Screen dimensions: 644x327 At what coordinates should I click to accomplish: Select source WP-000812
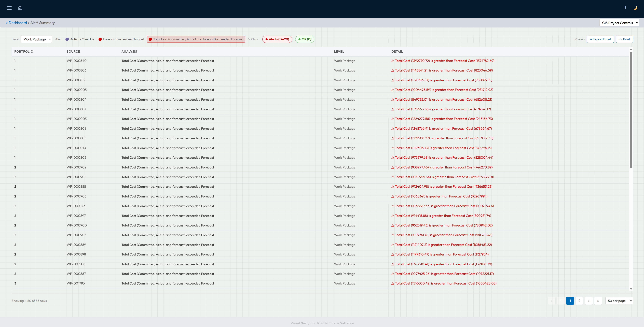pos(76,80)
